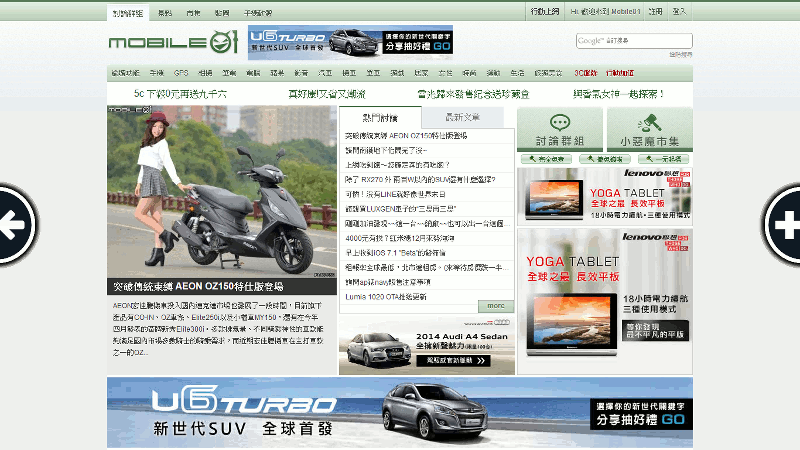Focus the Google custom search box
The height and width of the screenshot is (450, 800).
[634, 40]
